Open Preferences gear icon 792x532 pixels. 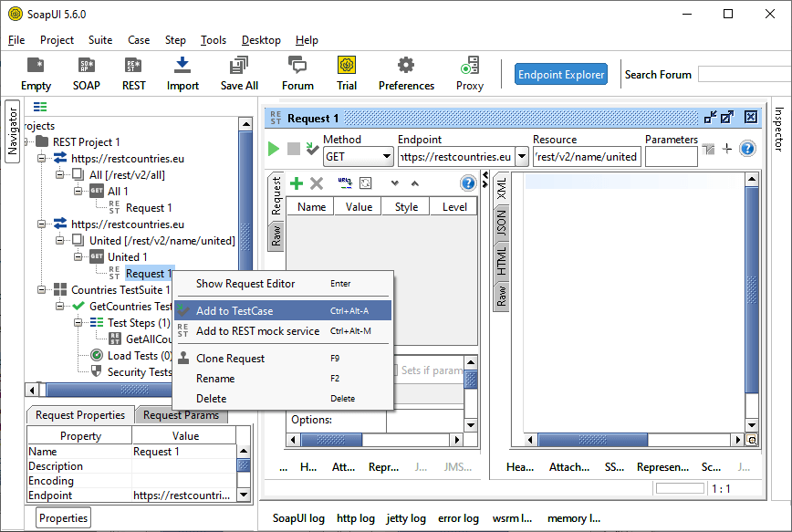(x=406, y=74)
